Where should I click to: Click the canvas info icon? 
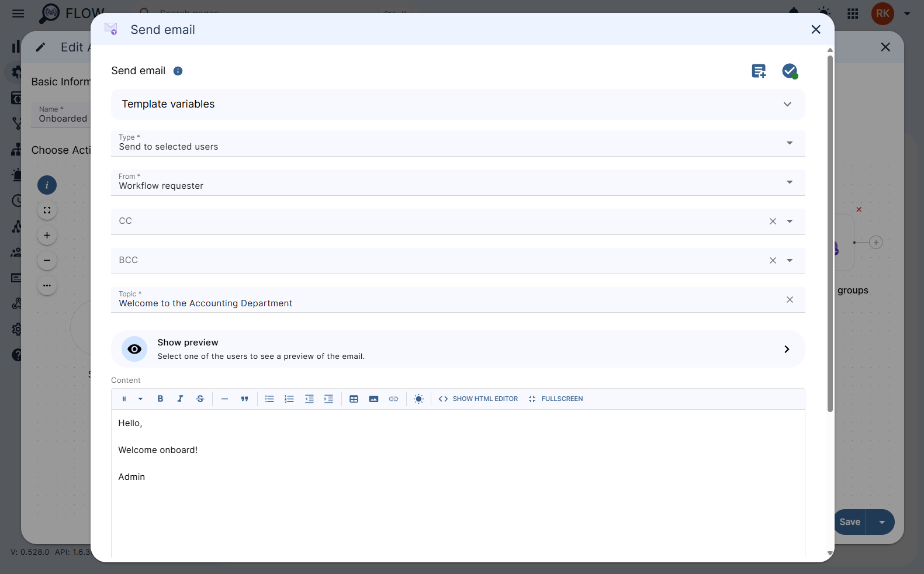tap(47, 185)
